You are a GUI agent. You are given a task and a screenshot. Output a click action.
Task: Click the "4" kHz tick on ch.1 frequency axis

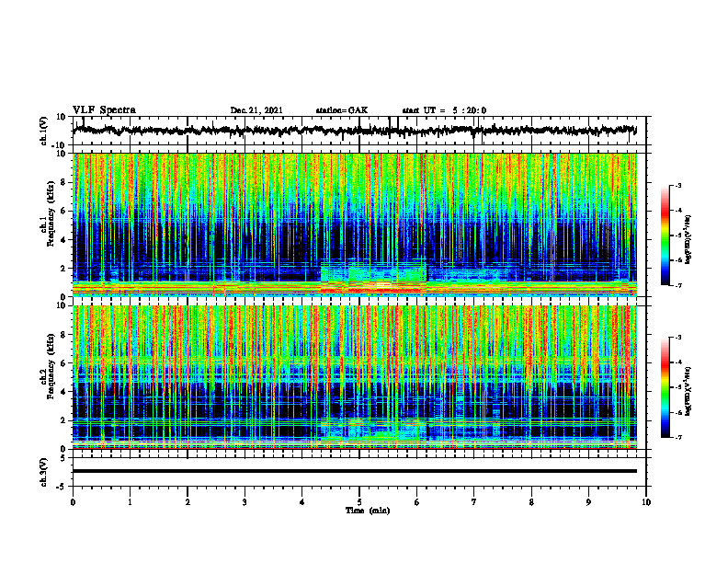point(63,240)
